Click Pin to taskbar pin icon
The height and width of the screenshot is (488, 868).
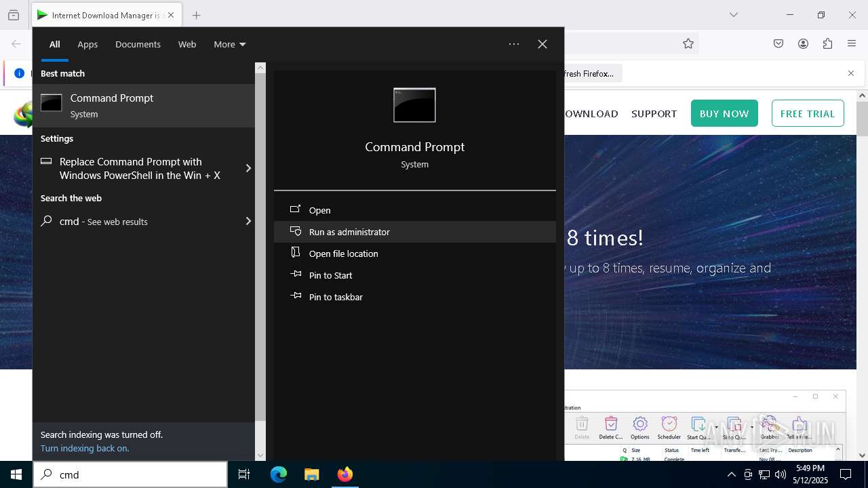[296, 296]
